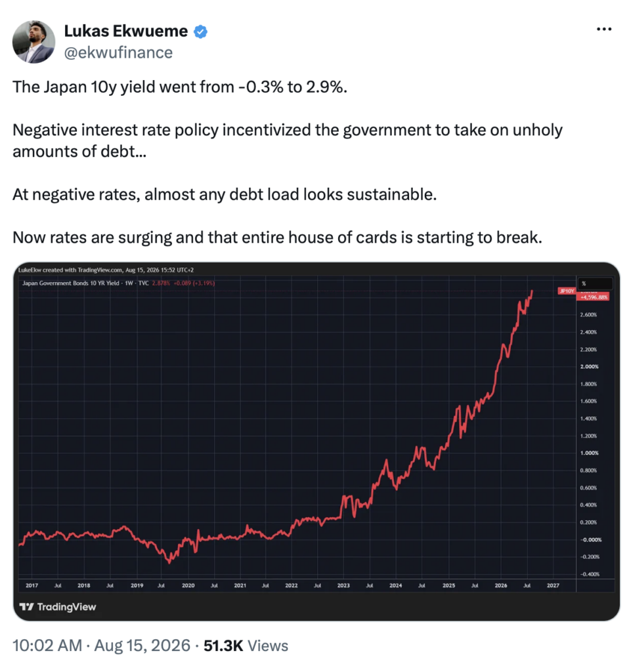The image size is (629, 672).
Task: Click the Lukas Ekwueme display name
Action: [125, 31]
